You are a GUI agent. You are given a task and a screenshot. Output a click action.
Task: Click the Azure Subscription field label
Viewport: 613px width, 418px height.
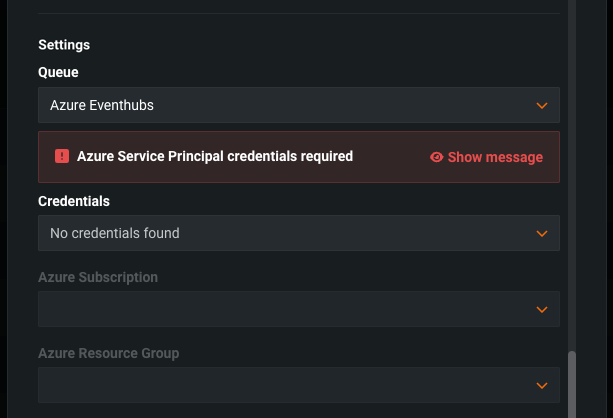click(98, 277)
